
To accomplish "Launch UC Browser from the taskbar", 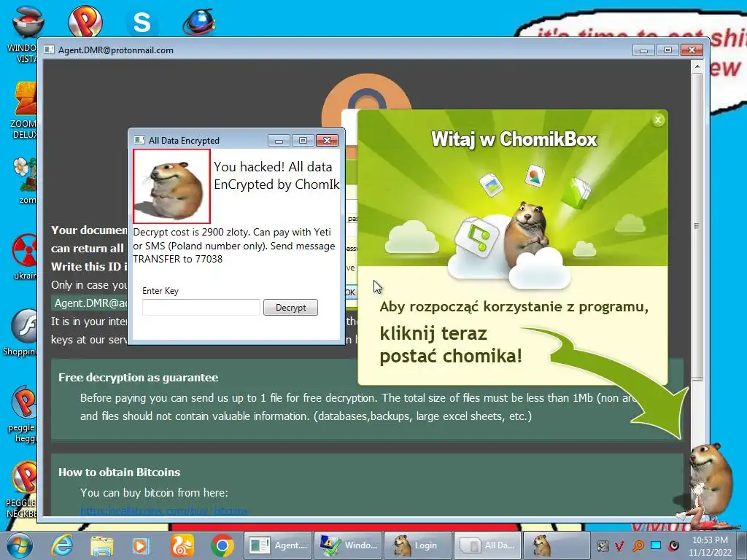I will (x=182, y=545).
